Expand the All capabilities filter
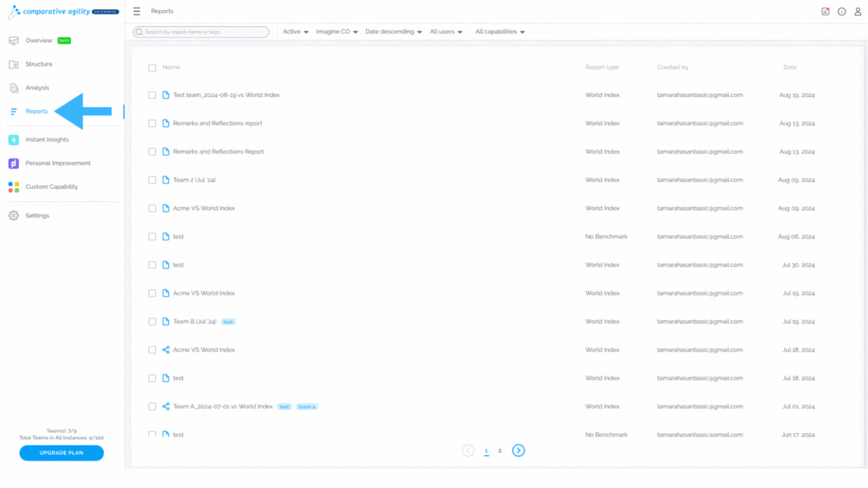This screenshot has height=488, width=868. point(500,32)
